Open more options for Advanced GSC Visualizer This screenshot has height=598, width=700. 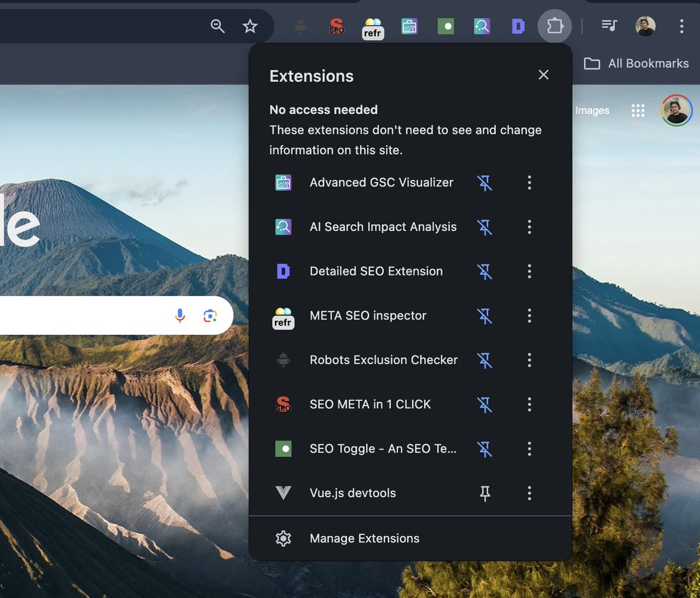[530, 183]
